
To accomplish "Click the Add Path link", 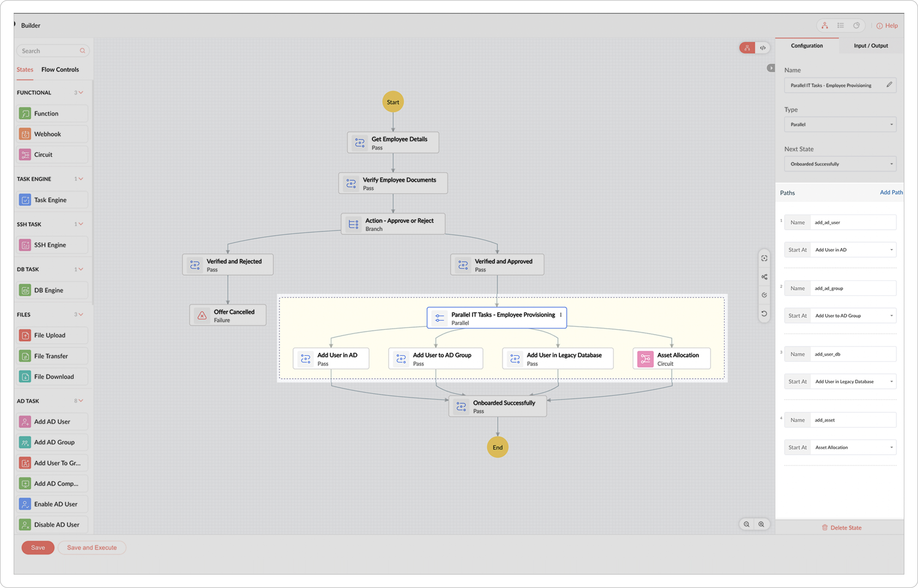I will (x=891, y=192).
